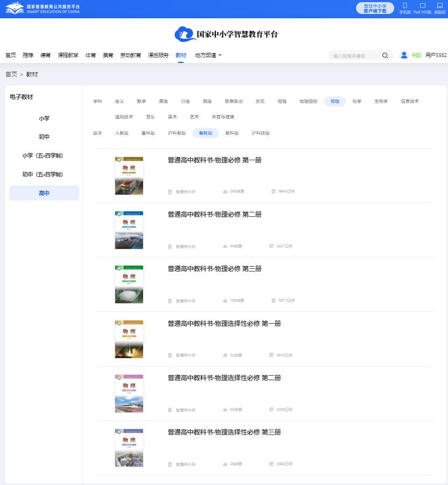Image resolution: width=448 pixels, height=485 pixels.
Task: Click the 智慧中小学 客户端下载 pill button
Action: (x=374, y=8)
